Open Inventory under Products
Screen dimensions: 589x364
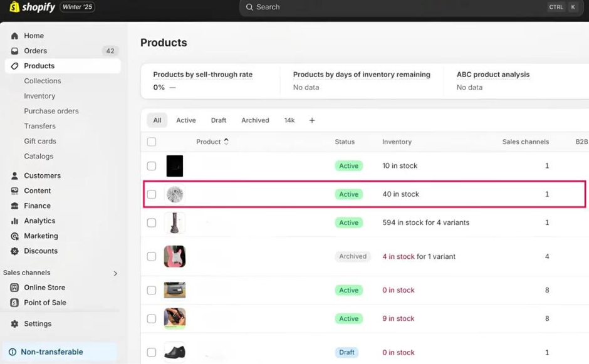[39, 96]
